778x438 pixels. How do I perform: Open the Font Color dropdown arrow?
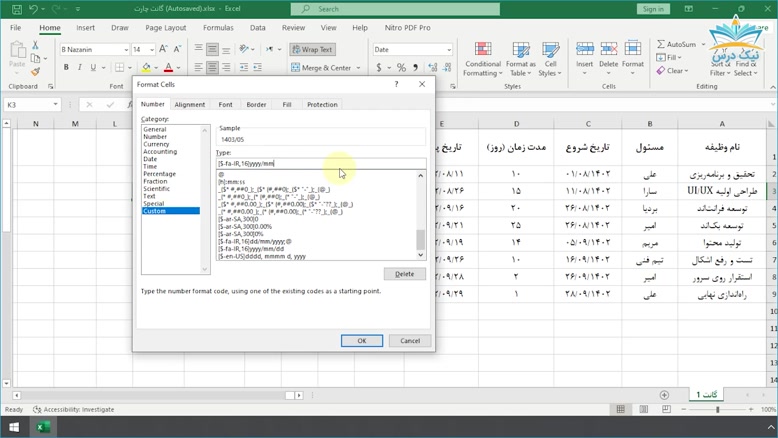179,68
